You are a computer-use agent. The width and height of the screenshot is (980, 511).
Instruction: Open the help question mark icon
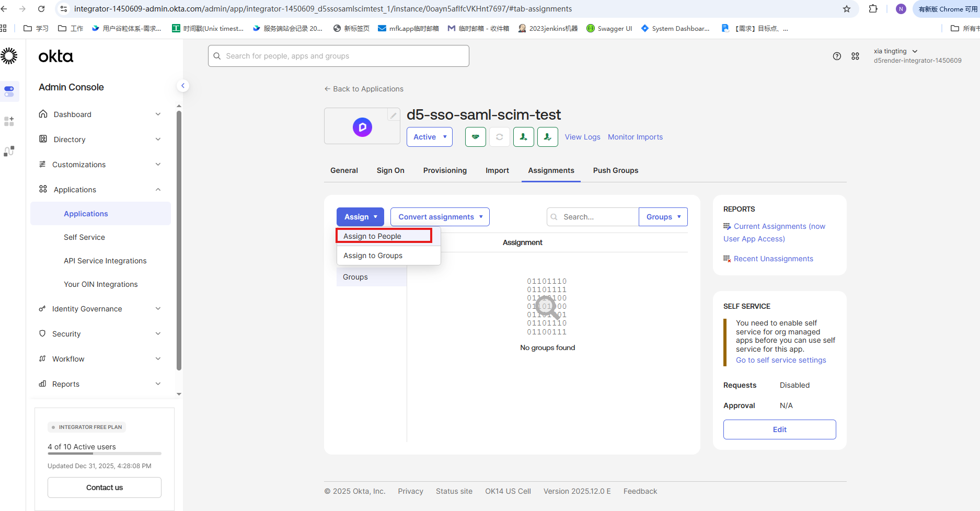[837, 56]
